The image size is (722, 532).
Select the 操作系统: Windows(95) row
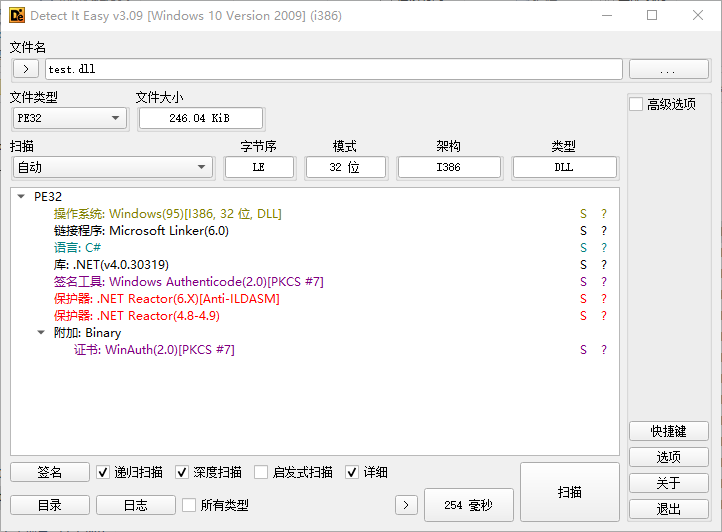(x=315, y=214)
